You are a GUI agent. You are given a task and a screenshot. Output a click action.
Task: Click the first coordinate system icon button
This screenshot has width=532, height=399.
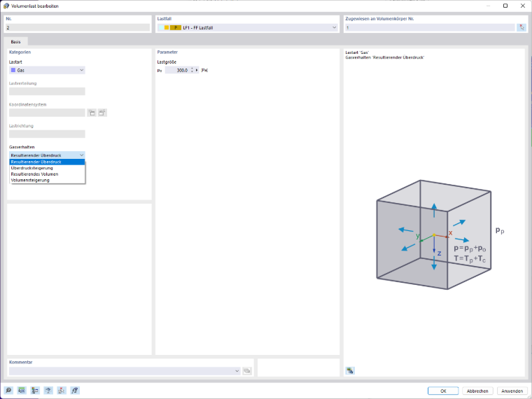(92, 113)
